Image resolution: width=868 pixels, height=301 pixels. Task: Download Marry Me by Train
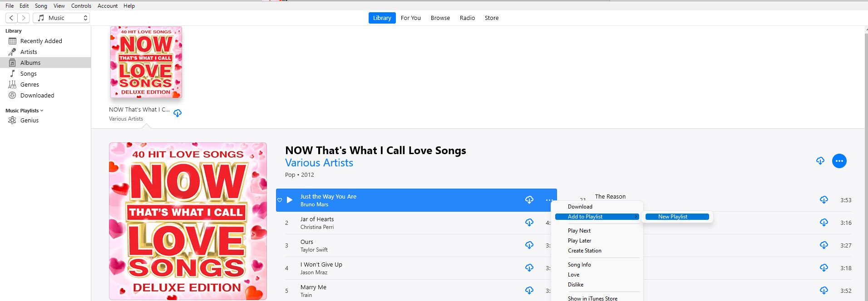(x=529, y=291)
